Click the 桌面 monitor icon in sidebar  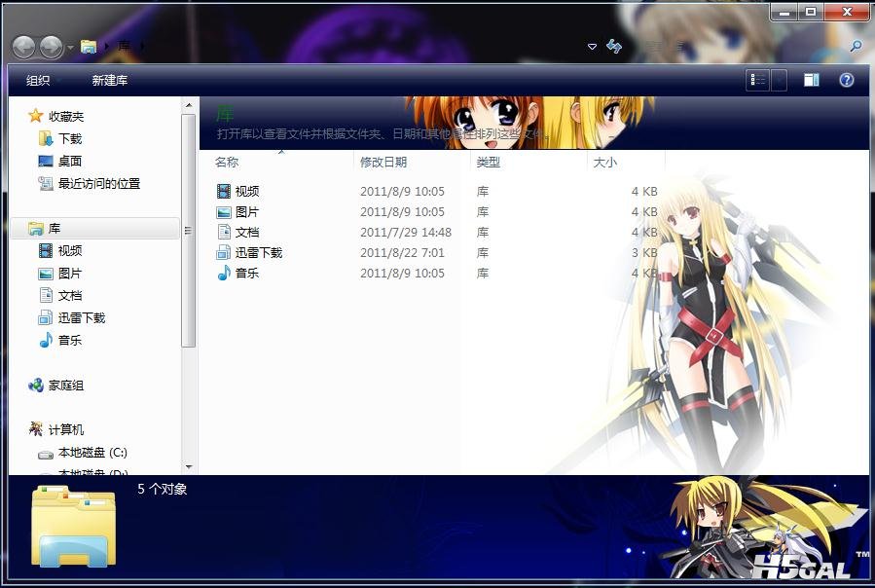point(45,161)
